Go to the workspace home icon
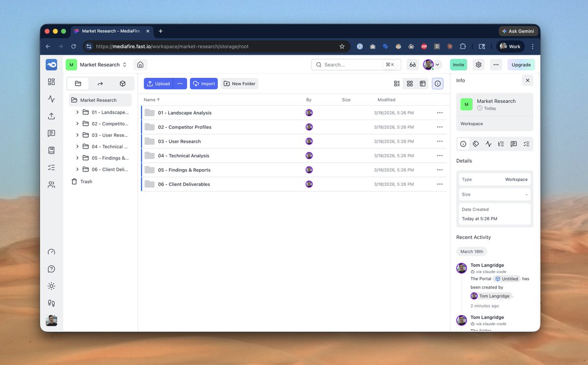The image size is (588, 365). tap(140, 65)
